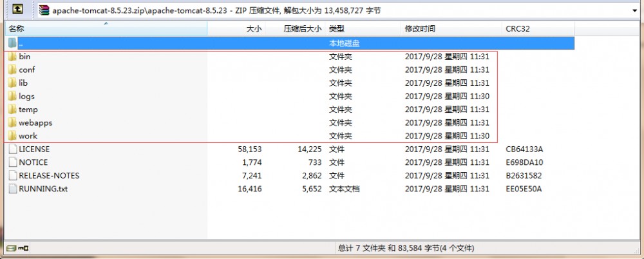The height and width of the screenshot is (259, 644).
Task: Click the WinRAR books icon in address bar
Action: click(x=44, y=11)
